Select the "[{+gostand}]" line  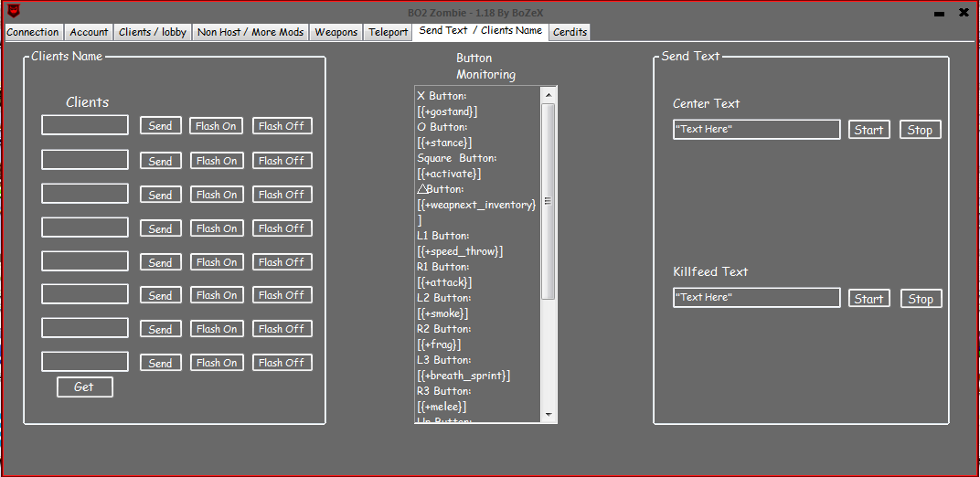pos(448,111)
